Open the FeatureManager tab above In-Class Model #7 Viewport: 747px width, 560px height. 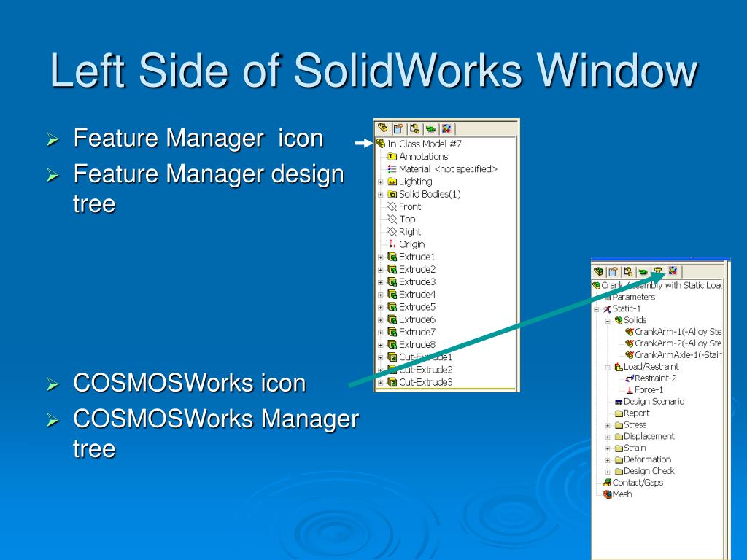[382, 128]
